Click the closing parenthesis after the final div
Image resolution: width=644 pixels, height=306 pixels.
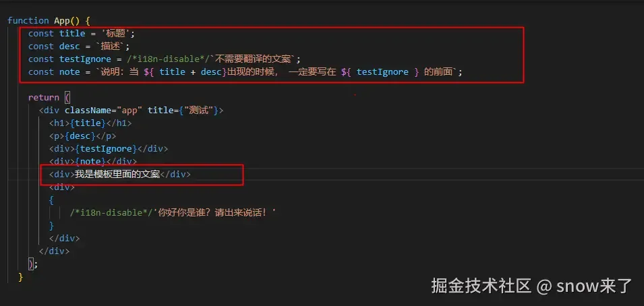point(31,264)
